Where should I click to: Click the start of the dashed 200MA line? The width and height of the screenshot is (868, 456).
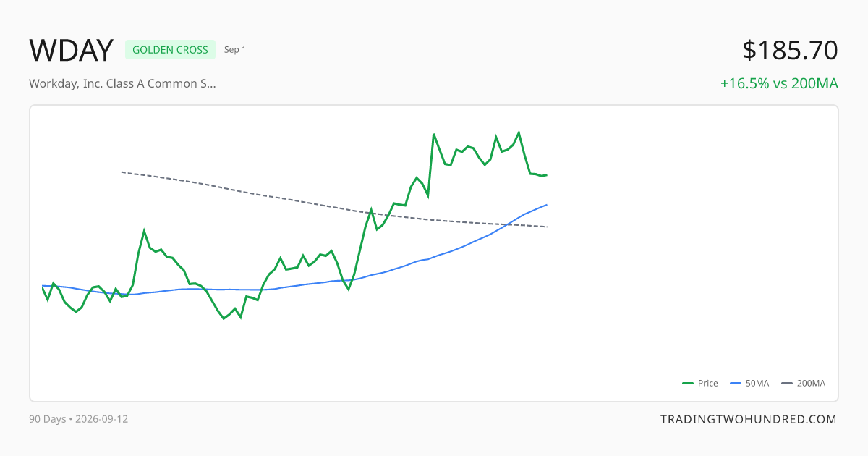(122, 172)
